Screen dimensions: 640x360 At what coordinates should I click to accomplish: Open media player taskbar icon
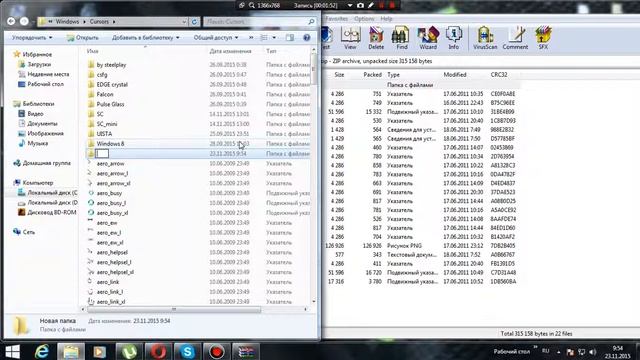click(100, 351)
